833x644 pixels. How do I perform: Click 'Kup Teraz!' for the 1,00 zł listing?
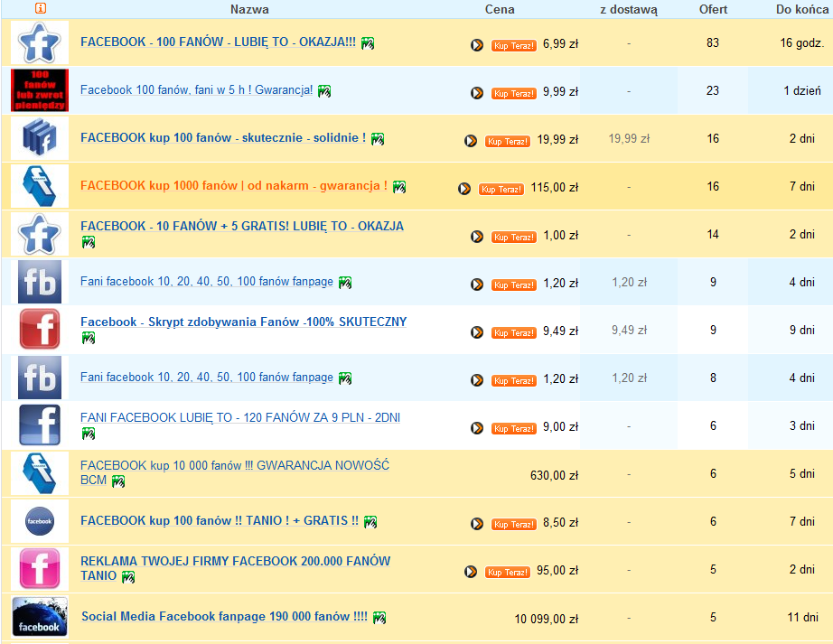(514, 237)
